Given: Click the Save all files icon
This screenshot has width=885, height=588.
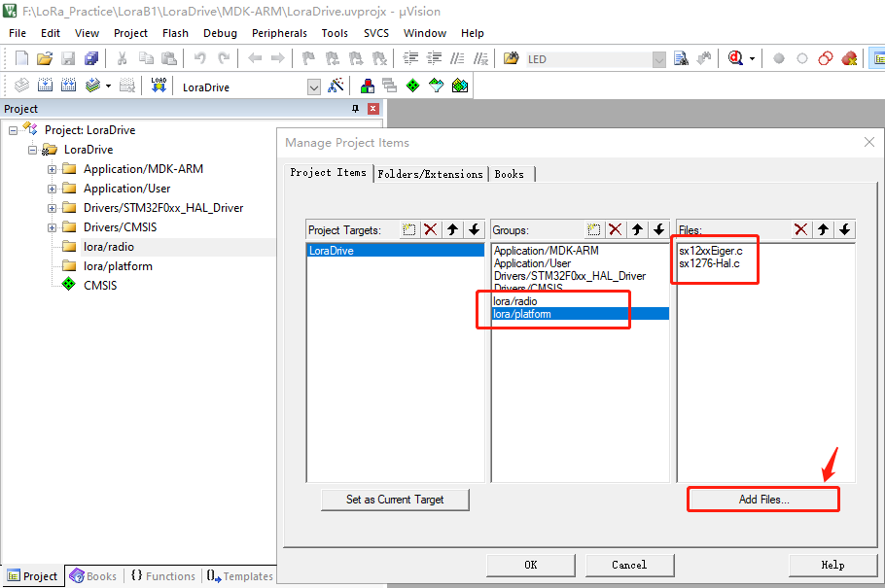Looking at the screenshot, I should [x=91, y=58].
